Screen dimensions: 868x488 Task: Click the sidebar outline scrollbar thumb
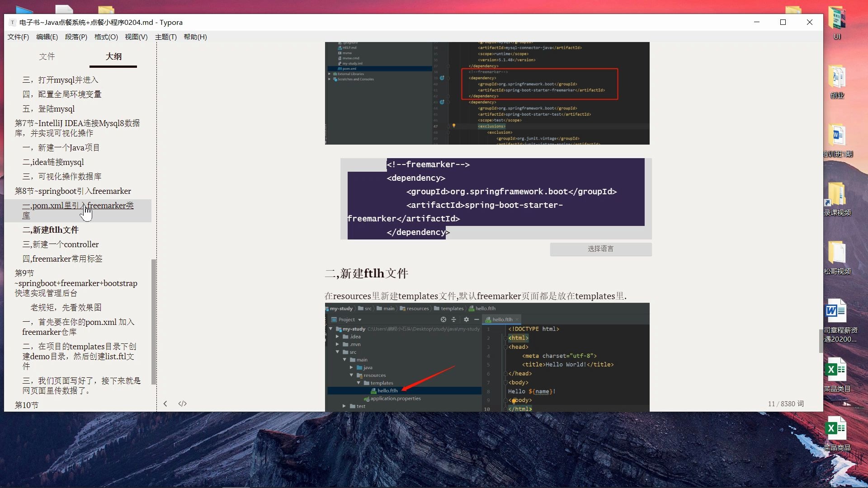coord(153,322)
